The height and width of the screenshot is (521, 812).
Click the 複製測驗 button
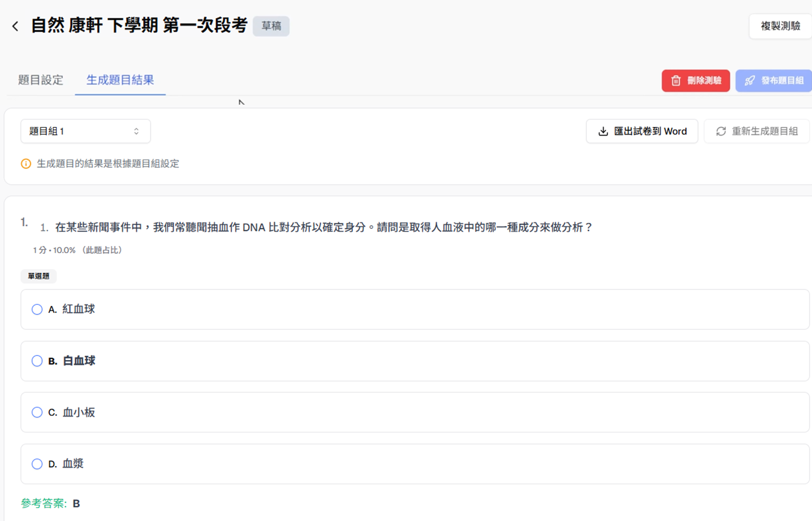point(780,26)
